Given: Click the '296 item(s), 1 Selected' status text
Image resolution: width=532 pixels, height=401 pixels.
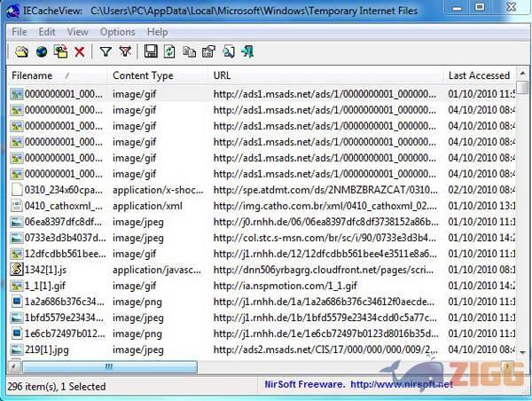Looking at the screenshot, I should [57, 387].
